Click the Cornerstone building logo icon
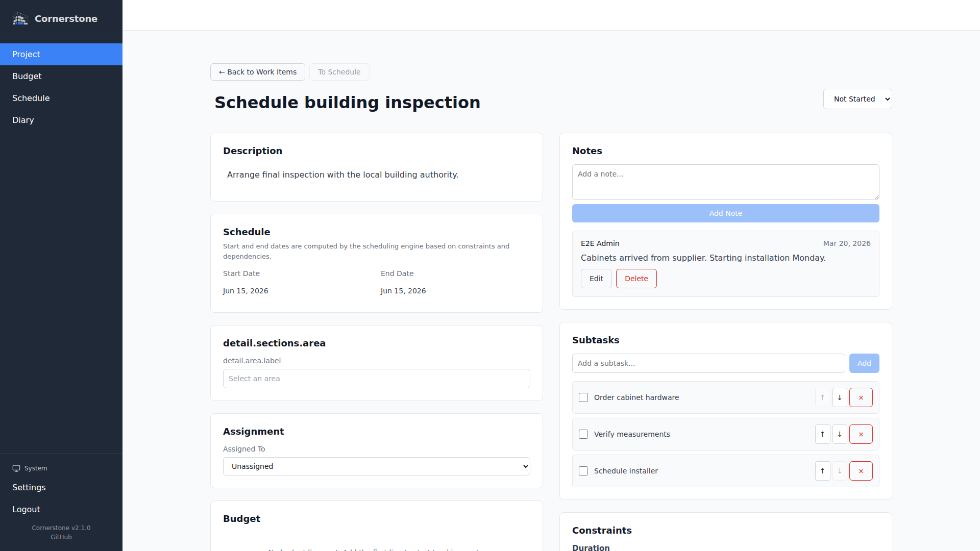The image size is (980, 551). [x=20, y=18]
